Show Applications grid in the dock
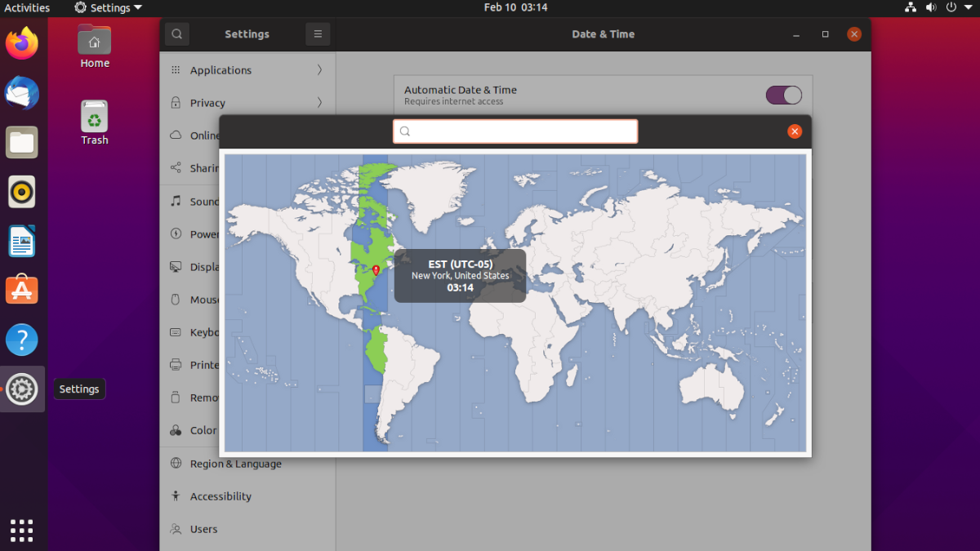 22,530
